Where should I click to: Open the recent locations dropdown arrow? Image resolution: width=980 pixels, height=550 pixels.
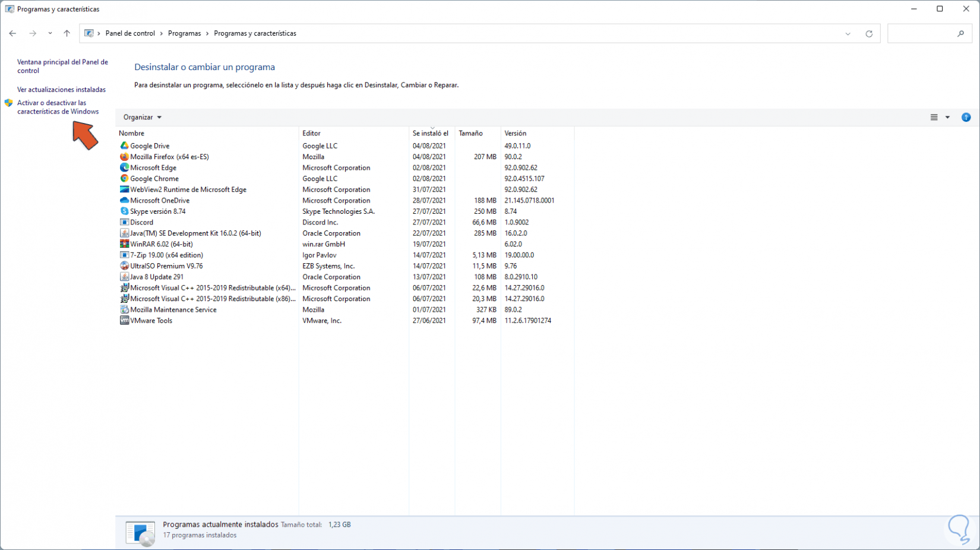(x=50, y=33)
